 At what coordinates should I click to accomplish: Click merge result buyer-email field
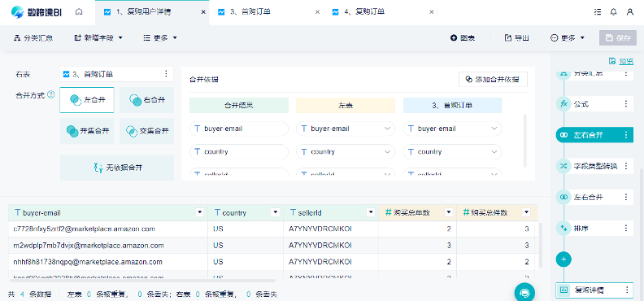[x=239, y=129]
